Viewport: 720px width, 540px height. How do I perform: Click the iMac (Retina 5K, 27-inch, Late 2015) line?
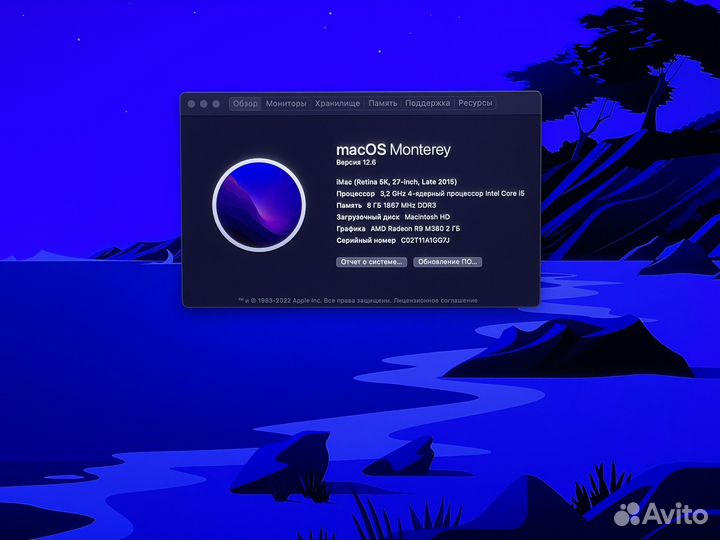coord(396,182)
